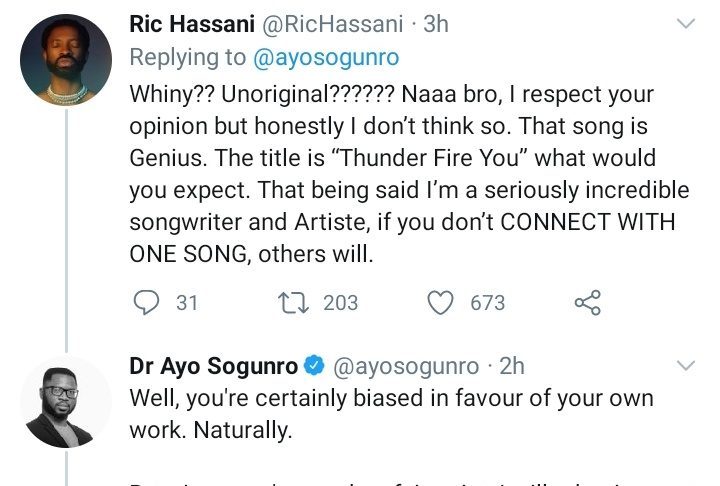Click the verified badge beside Dr Ayo Sogunro
This screenshot has height=486, width=720.
tap(312, 367)
